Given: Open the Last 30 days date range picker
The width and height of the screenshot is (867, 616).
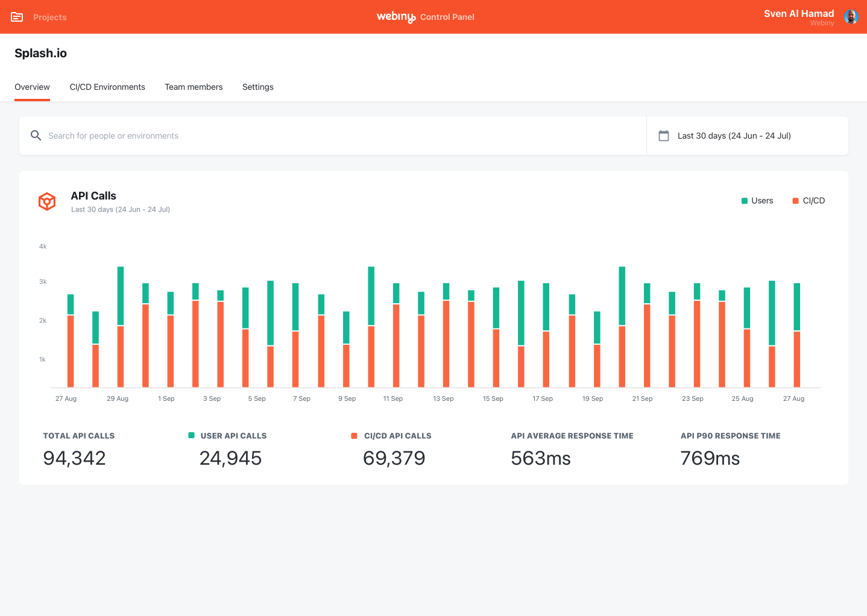Looking at the screenshot, I should click(734, 136).
